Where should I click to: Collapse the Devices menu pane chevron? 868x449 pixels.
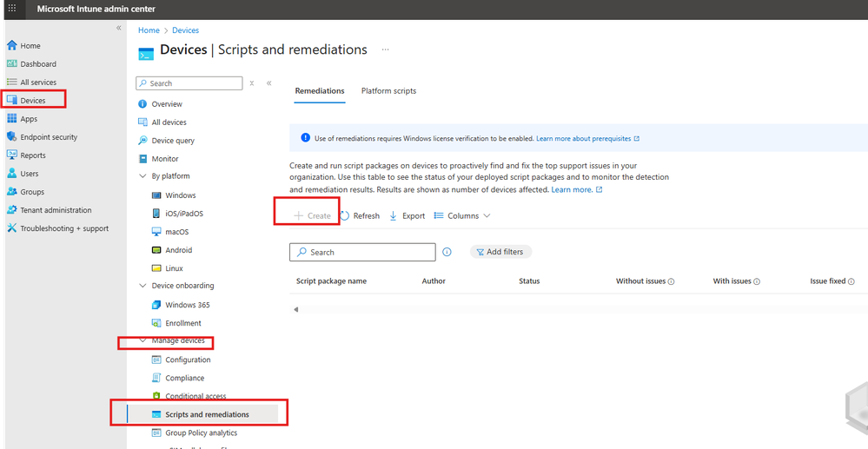click(x=269, y=83)
